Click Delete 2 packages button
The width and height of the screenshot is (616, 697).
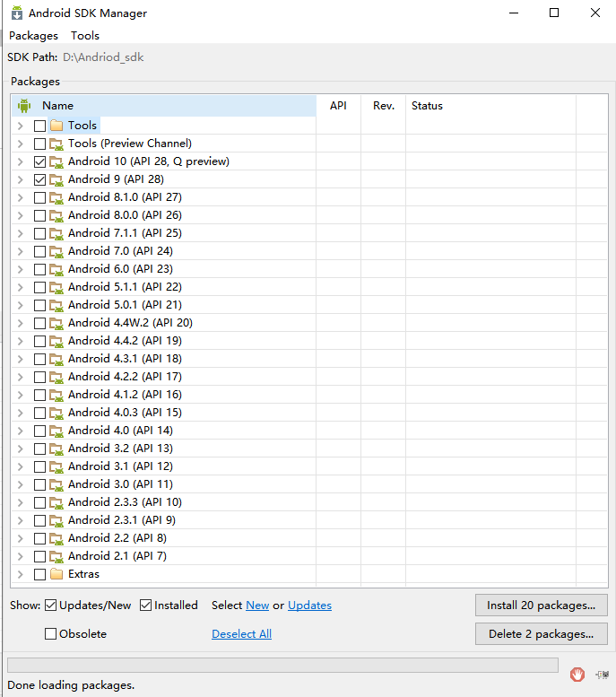[x=541, y=634]
